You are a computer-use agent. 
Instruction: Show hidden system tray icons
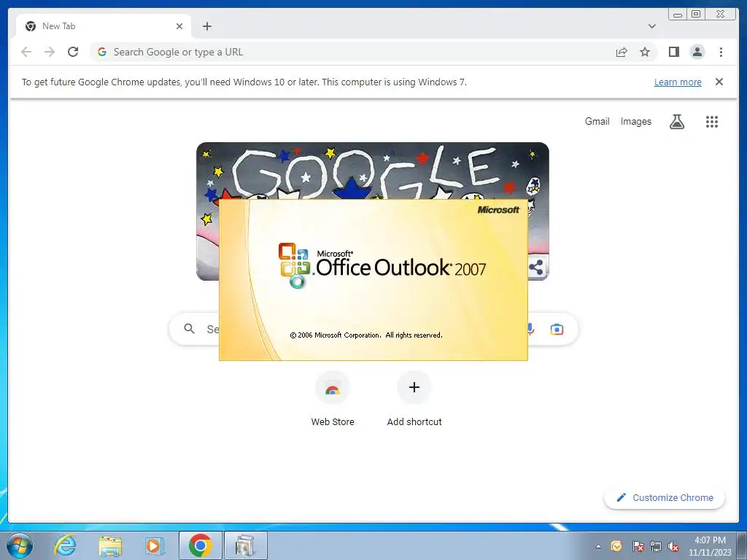pos(598,546)
